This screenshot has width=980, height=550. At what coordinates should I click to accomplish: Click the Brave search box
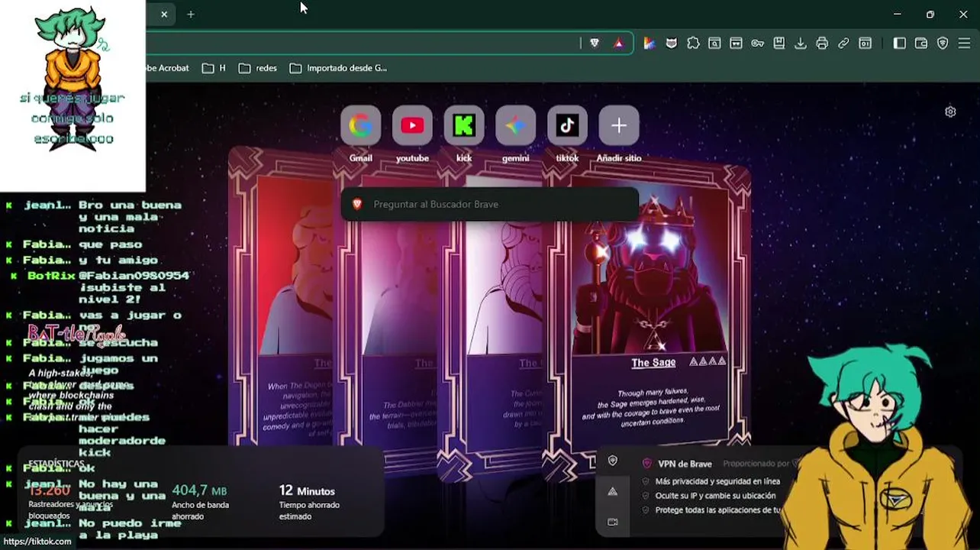[489, 204]
